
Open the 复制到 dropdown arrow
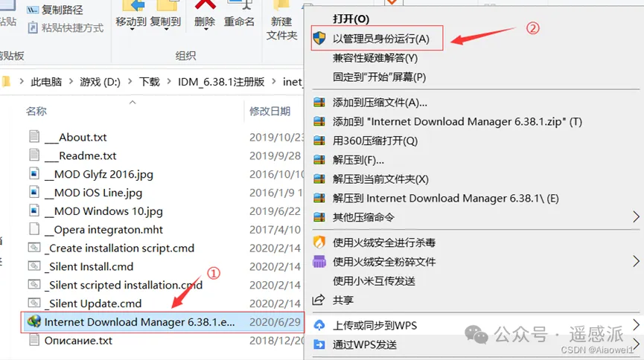click(165, 30)
